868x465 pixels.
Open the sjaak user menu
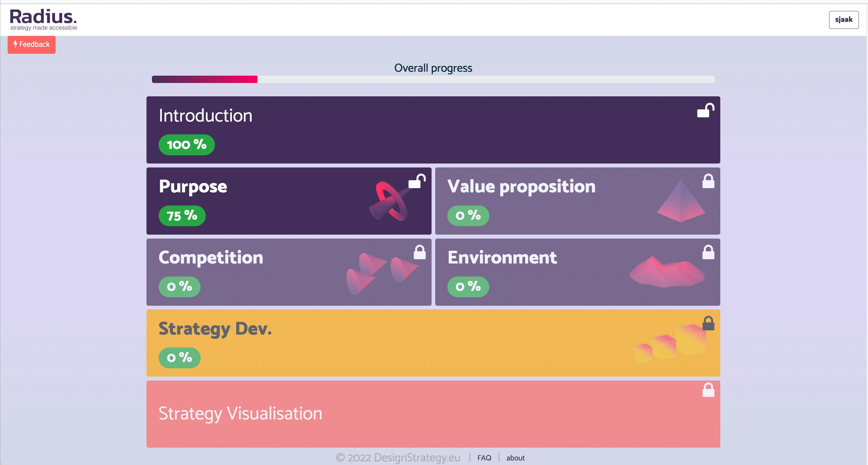click(x=843, y=19)
